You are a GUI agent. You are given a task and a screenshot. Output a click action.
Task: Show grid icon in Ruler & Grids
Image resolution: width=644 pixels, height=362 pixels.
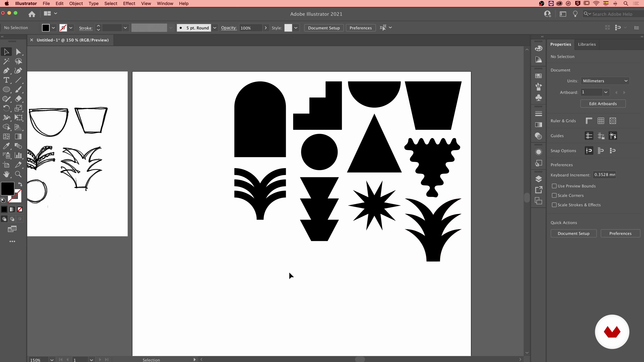[601, 121]
